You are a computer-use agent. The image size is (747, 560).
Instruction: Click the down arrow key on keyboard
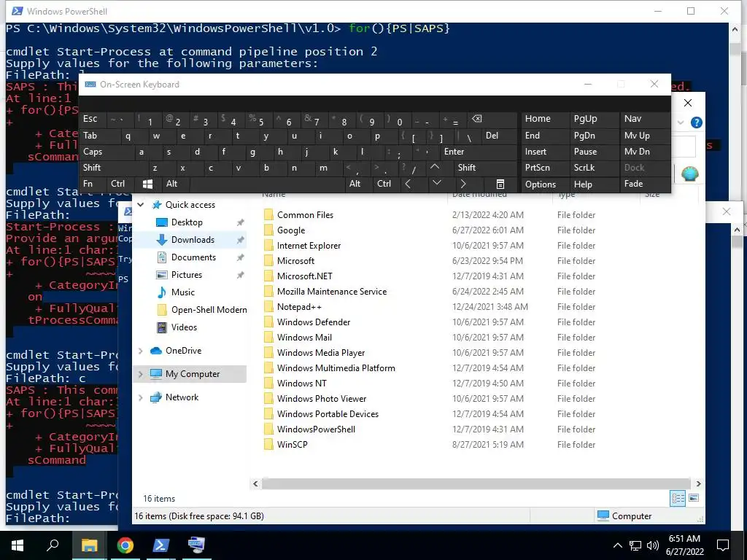pos(437,183)
